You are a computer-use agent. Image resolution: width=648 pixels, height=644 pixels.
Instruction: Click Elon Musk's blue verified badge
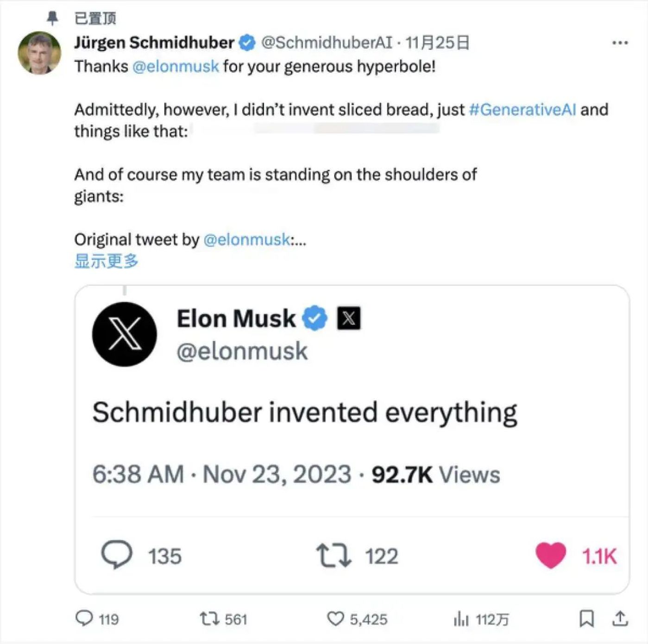point(315,318)
